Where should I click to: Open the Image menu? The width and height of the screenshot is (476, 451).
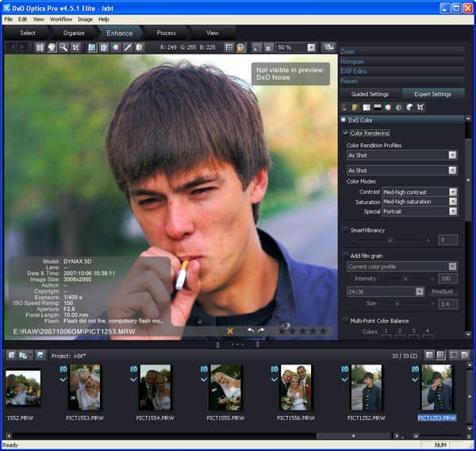point(86,19)
